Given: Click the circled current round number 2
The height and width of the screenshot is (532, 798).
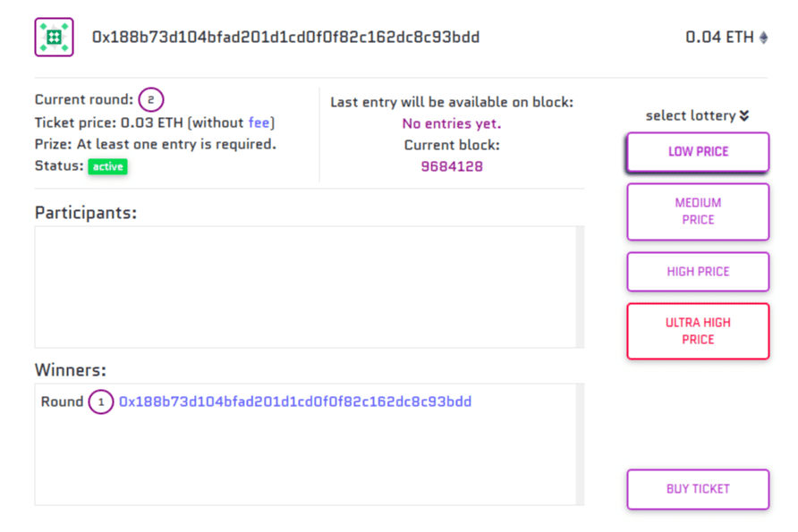Looking at the screenshot, I should (x=149, y=99).
